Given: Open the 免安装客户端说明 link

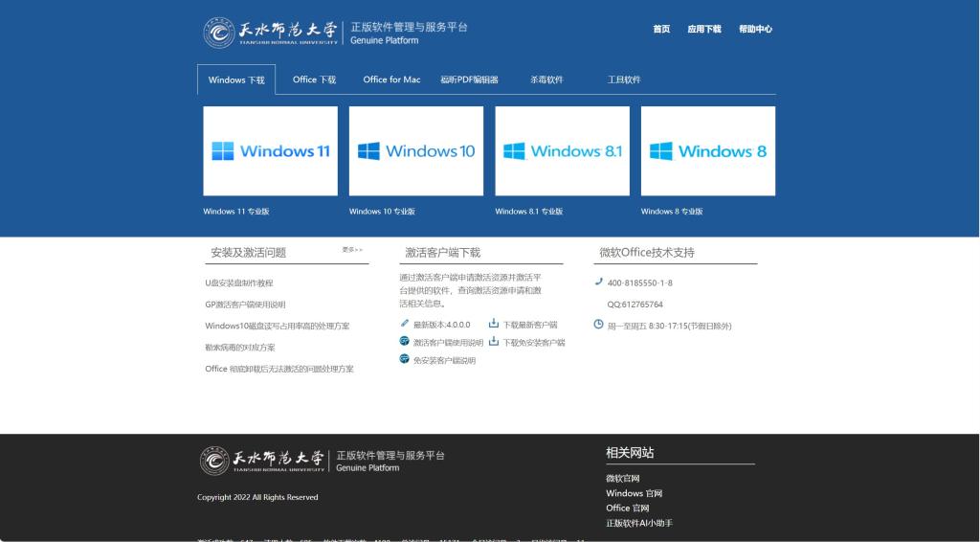Looking at the screenshot, I should point(444,361).
